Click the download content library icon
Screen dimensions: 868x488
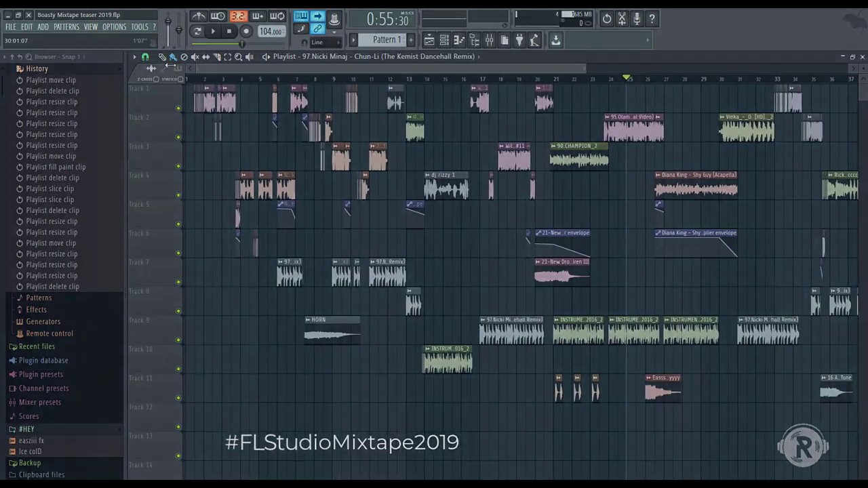pyautogui.click(x=555, y=41)
